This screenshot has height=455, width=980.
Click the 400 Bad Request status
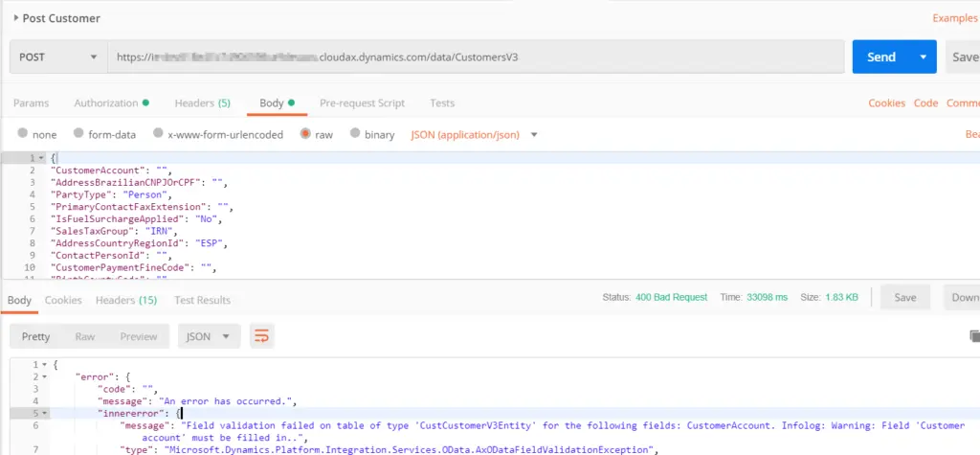pyautogui.click(x=671, y=297)
